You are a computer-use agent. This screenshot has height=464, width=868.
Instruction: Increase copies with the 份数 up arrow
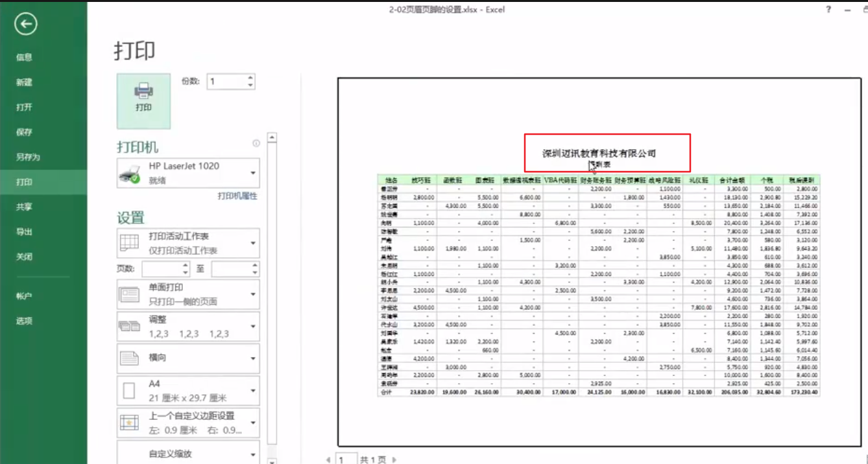point(250,78)
